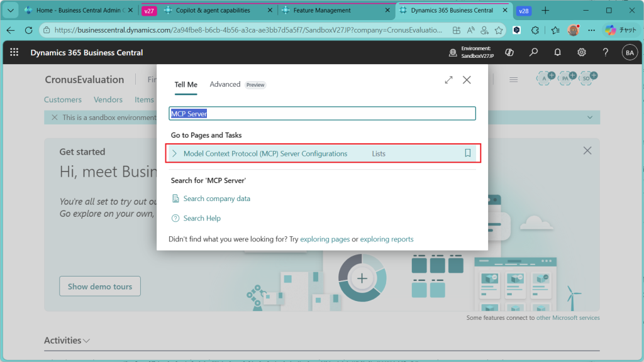Expand the sandbox notification bar chevron
The image size is (644, 362).
pyautogui.click(x=589, y=118)
